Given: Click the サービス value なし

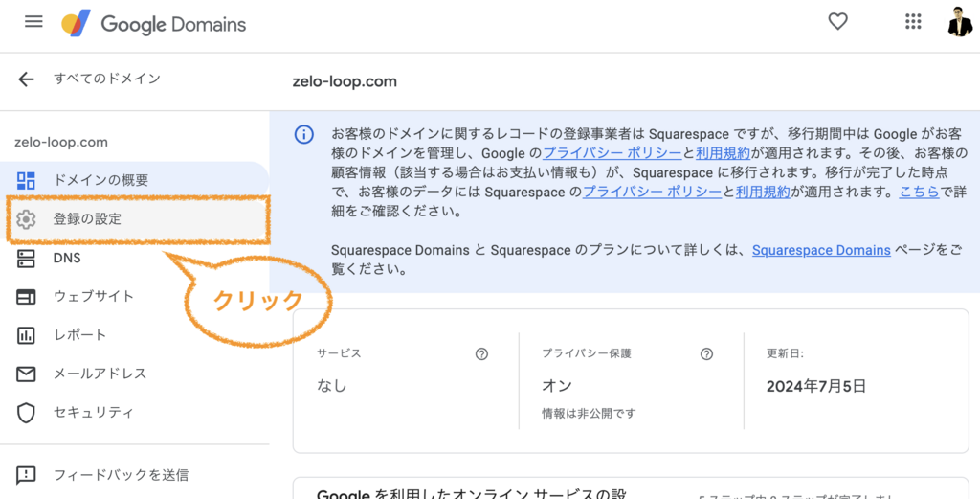Looking at the screenshot, I should 331,386.
